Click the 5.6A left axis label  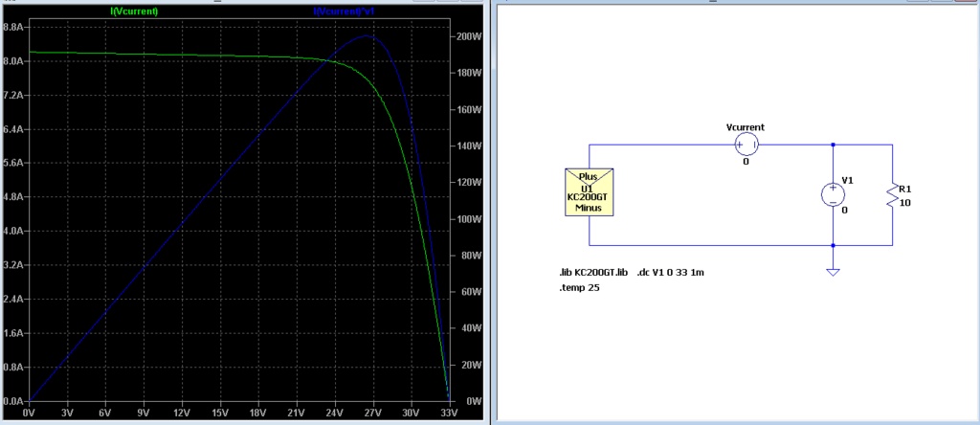(13, 163)
